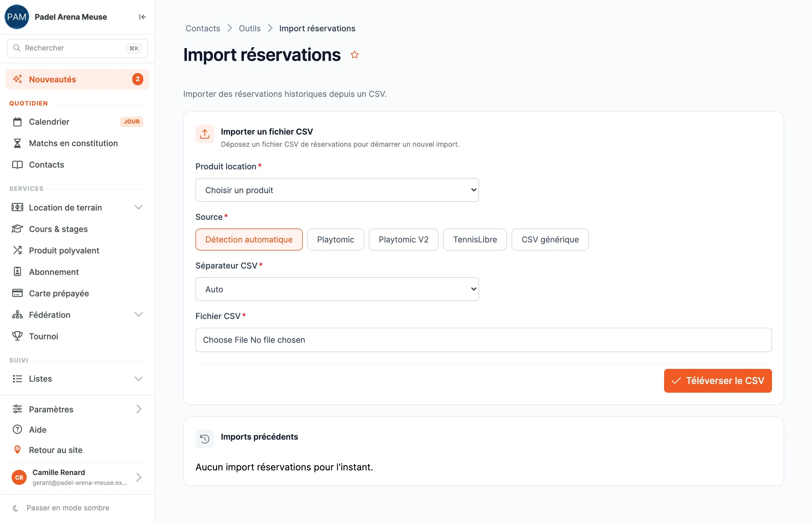Go to Outils breadcrumb

point(249,28)
